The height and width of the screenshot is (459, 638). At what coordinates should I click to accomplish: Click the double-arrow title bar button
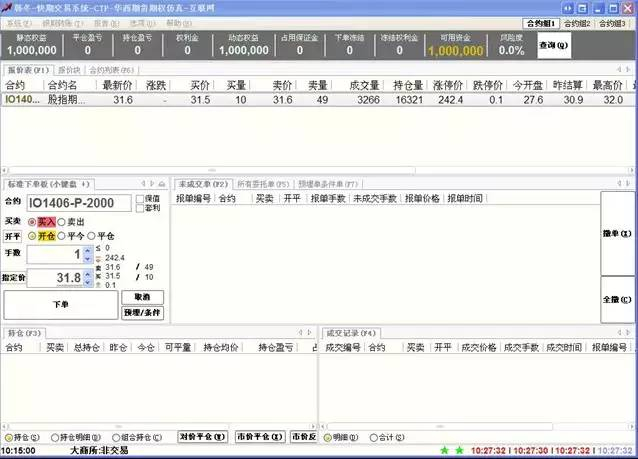tap(568, 8)
